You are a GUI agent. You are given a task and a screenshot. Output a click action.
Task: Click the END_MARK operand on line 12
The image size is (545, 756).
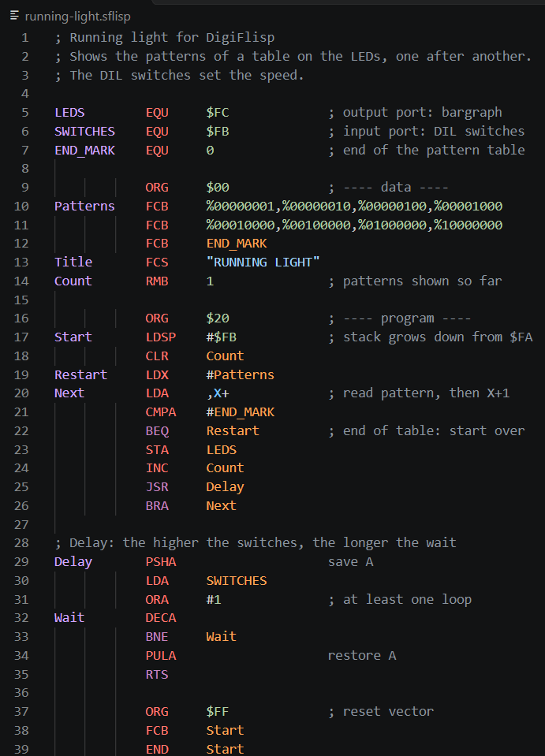[x=237, y=244]
